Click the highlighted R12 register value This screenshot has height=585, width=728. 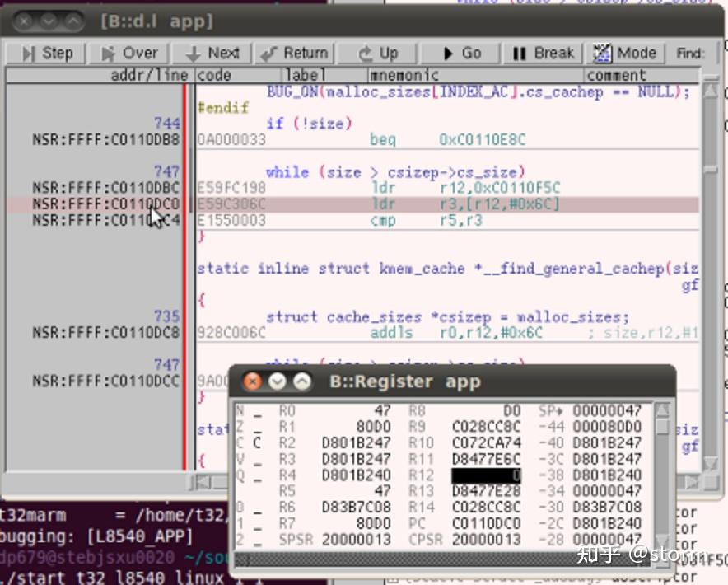click(486, 475)
